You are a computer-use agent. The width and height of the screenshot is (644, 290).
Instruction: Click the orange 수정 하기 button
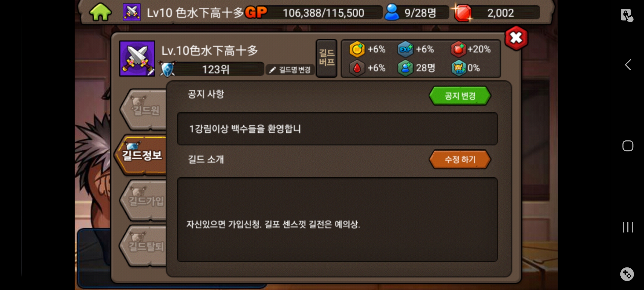point(460,160)
